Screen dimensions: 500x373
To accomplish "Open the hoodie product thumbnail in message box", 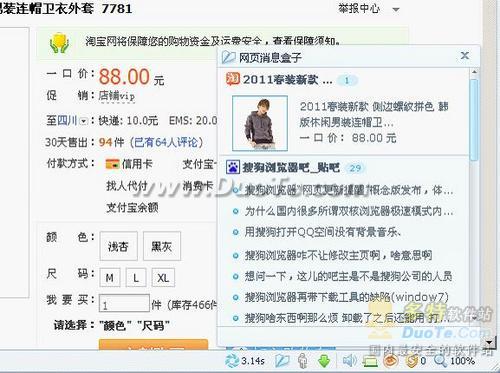I will pyautogui.click(x=260, y=123).
